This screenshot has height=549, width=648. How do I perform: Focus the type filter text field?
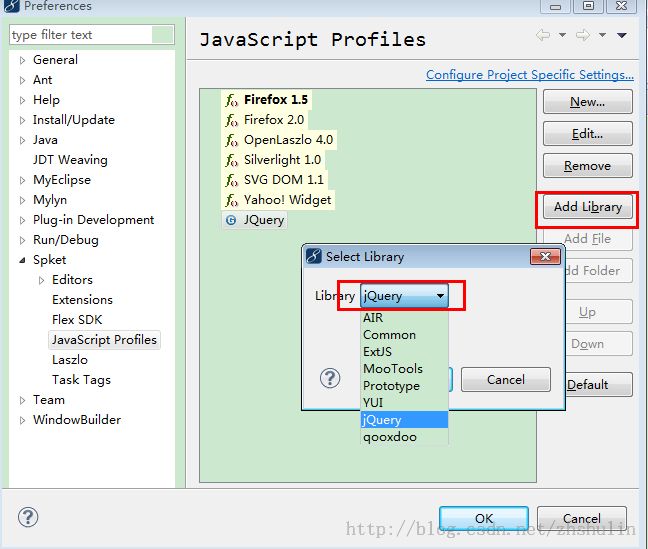coord(92,35)
